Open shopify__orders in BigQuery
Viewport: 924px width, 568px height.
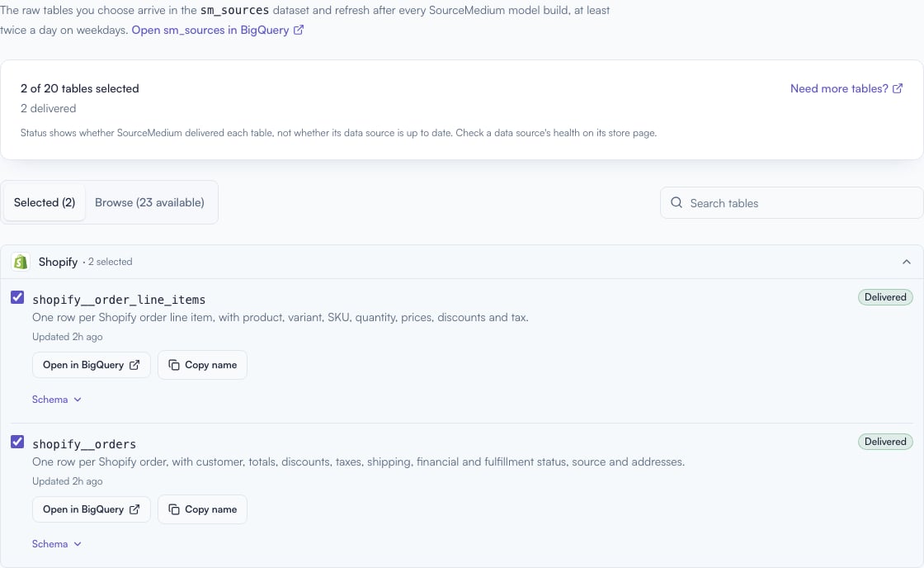point(92,509)
